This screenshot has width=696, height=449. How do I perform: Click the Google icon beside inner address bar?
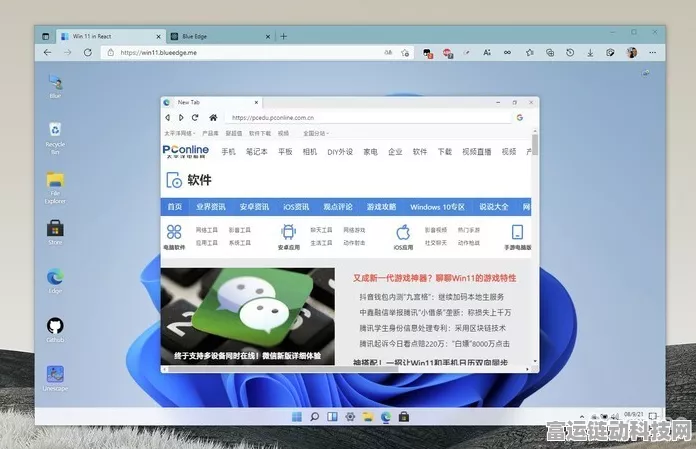point(520,118)
